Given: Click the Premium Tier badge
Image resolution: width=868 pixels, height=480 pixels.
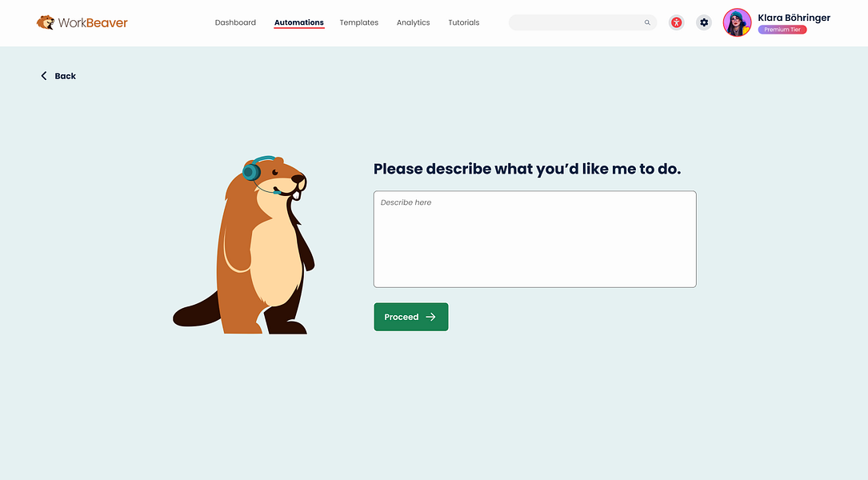Looking at the screenshot, I should point(782,29).
